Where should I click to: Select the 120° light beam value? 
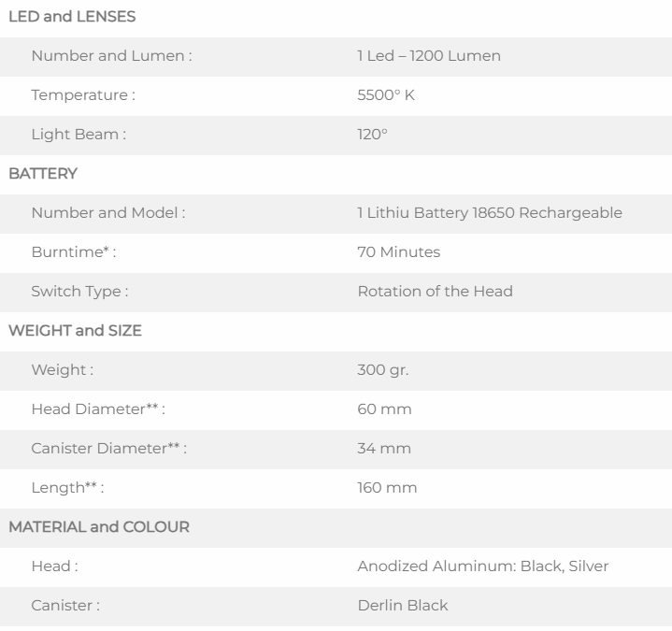coord(372,134)
